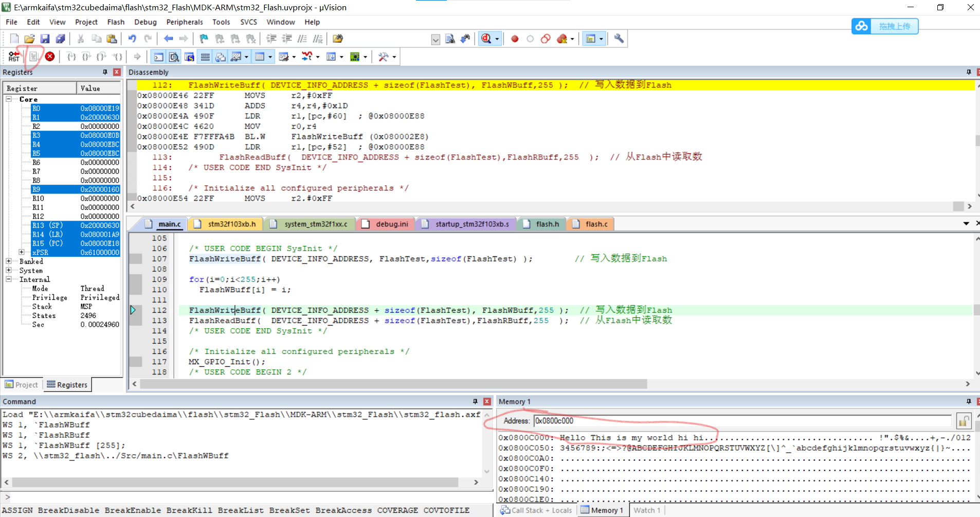
Task: Toggle Watch windows button
Action: click(237, 57)
